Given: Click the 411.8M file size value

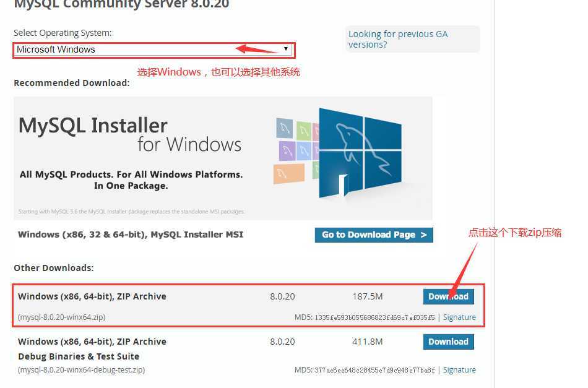Looking at the screenshot, I should [368, 342].
